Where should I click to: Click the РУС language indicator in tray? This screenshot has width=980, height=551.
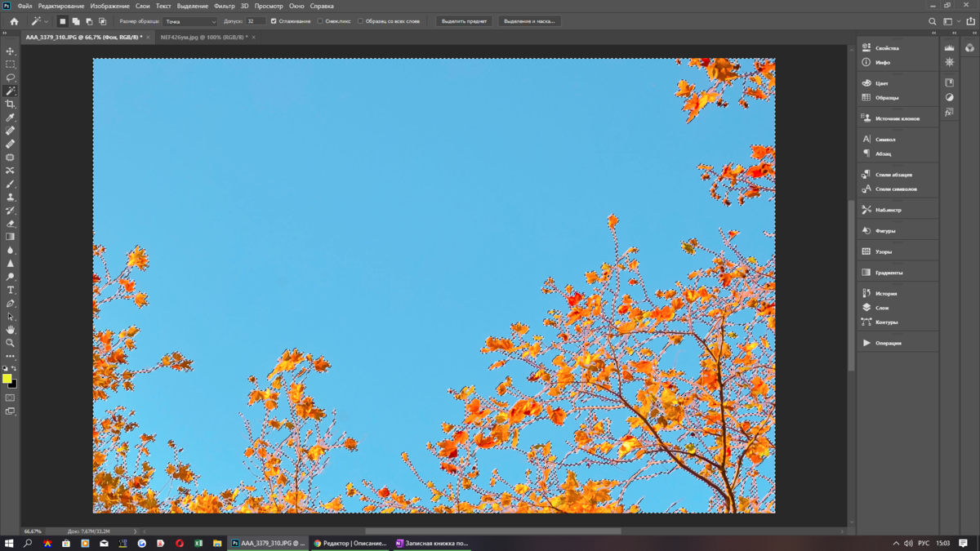point(924,543)
